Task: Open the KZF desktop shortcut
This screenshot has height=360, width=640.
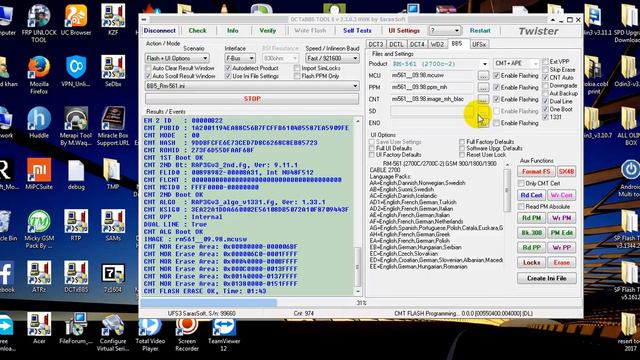Action: click(113, 20)
